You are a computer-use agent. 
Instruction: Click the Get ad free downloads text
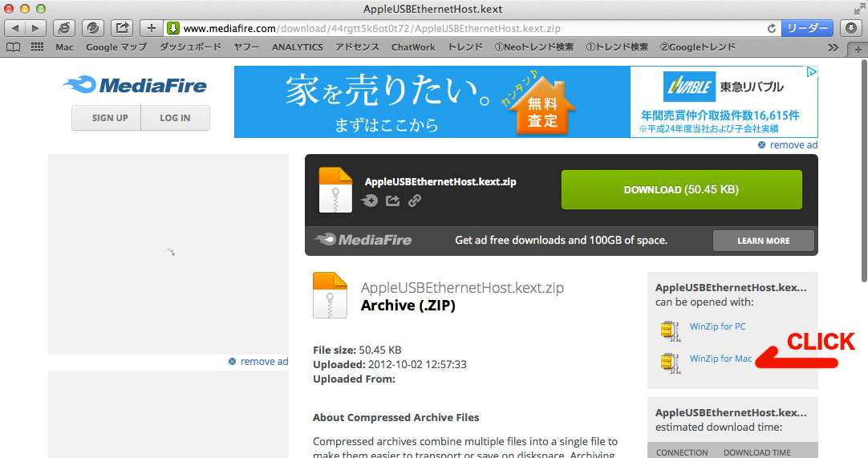tap(562, 241)
